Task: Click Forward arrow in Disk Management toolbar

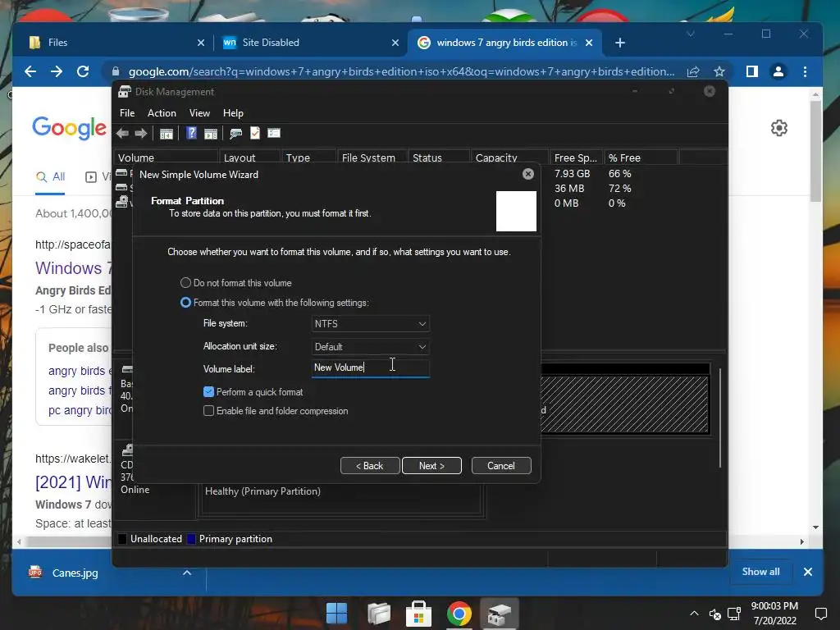Action: tap(141, 134)
